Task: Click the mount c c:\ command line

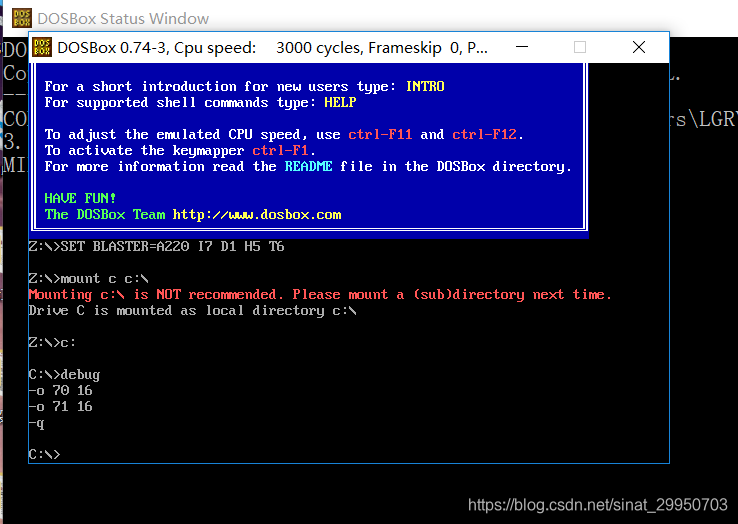Action: (88, 279)
